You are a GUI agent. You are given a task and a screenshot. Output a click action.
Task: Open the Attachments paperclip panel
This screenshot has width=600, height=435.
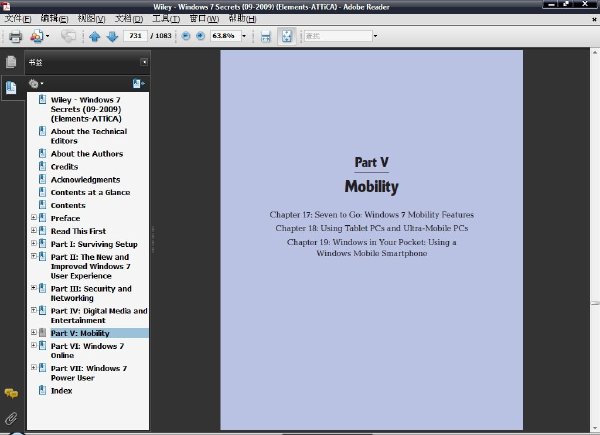pyautogui.click(x=11, y=419)
